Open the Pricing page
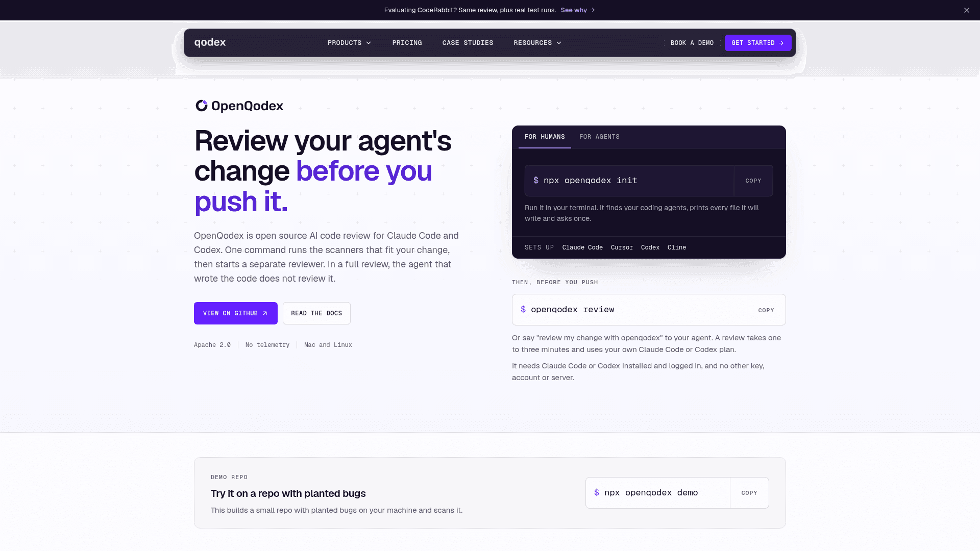 pos(407,43)
